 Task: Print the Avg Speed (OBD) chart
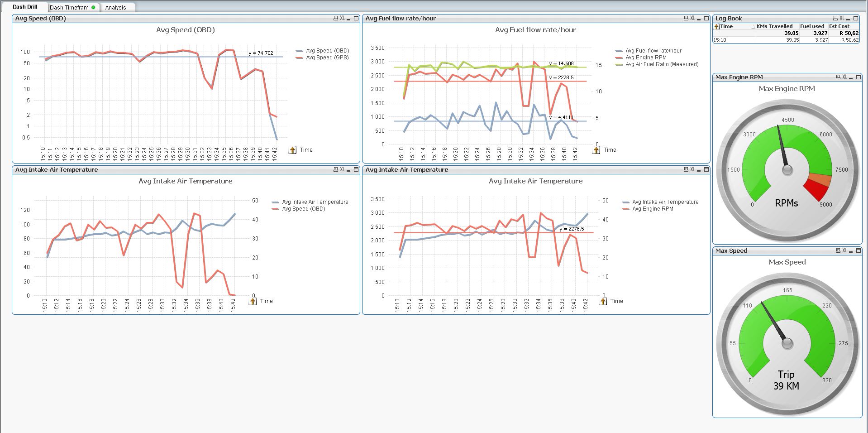click(x=335, y=19)
